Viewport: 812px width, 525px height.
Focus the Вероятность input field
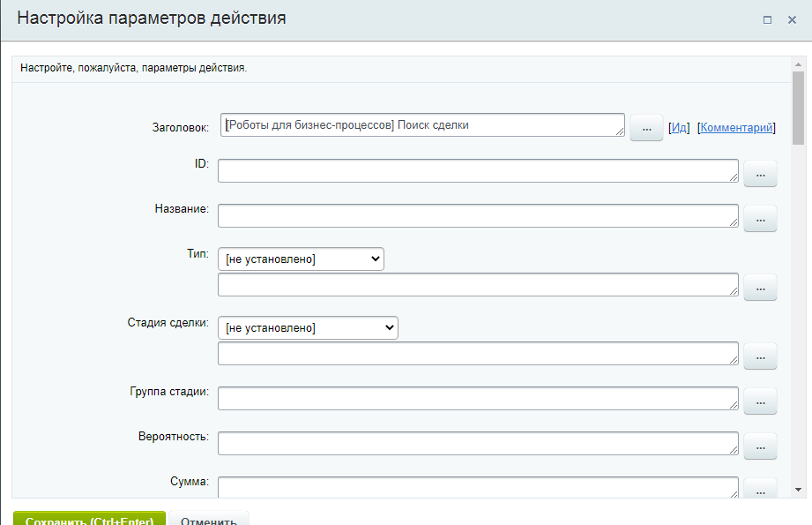tap(476, 443)
